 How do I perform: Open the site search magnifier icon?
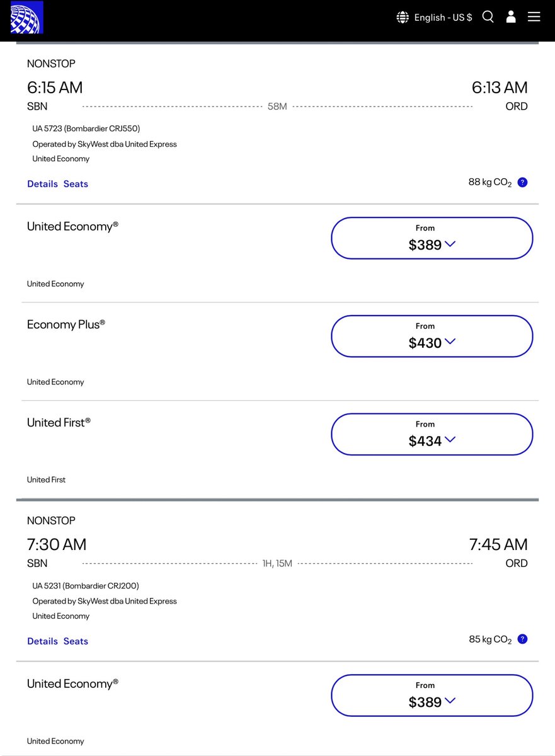point(488,17)
